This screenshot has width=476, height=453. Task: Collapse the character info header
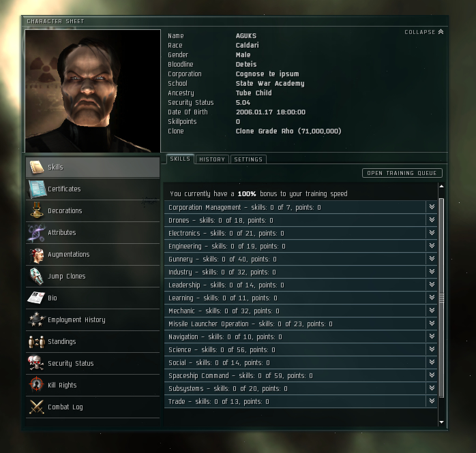(423, 32)
